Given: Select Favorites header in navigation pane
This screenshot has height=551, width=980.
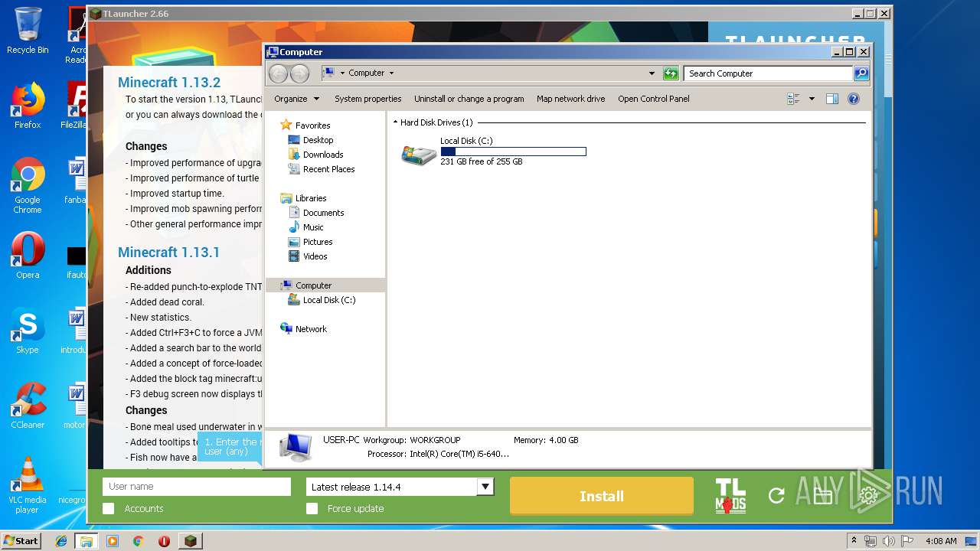Looking at the screenshot, I should (312, 126).
